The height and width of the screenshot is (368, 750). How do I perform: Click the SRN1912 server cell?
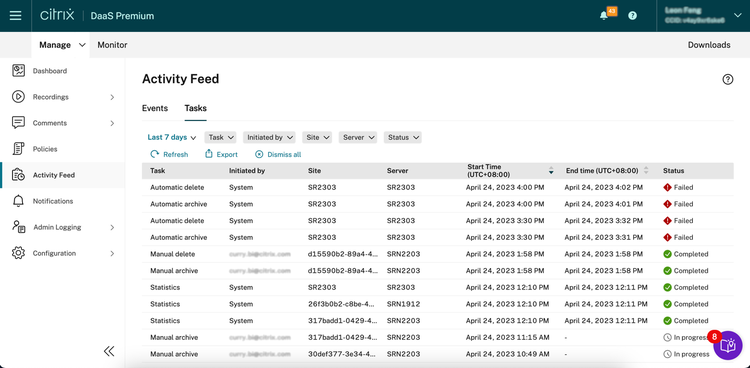click(403, 304)
